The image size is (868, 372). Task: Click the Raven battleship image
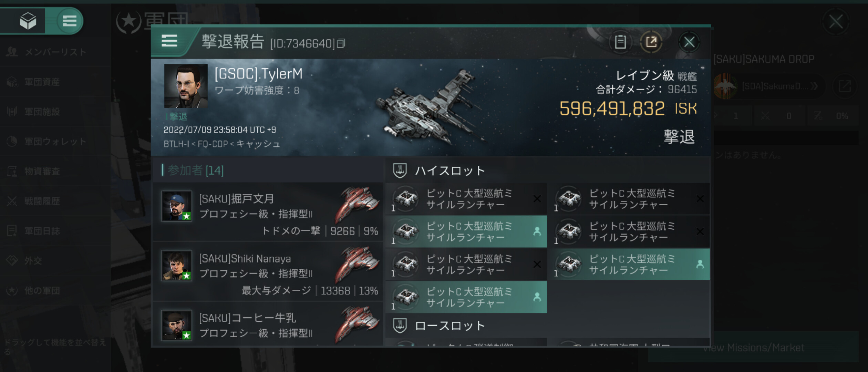click(431, 107)
